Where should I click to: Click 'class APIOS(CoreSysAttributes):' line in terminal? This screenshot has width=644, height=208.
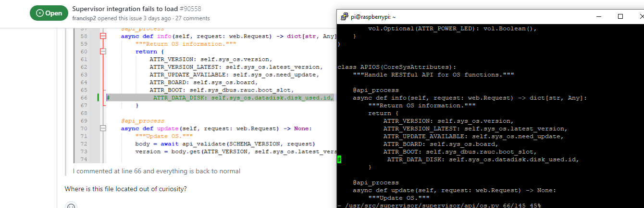397,67
